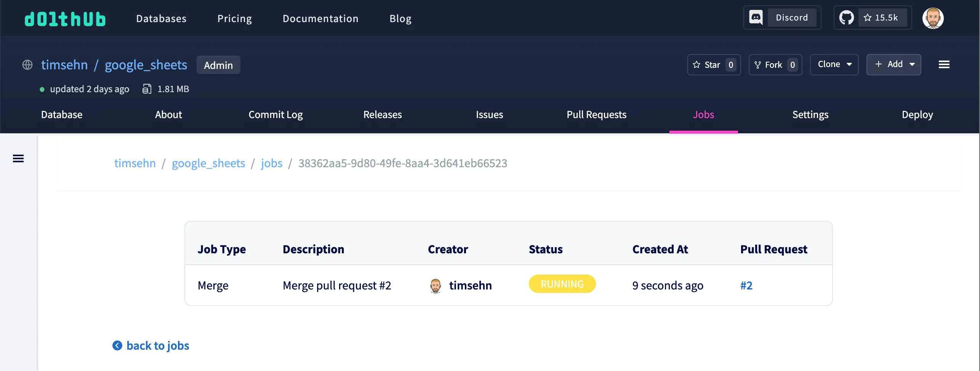The height and width of the screenshot is (371, 980).
Task: Click timsehn's avatar in Creator column
Action: click(436, 286)
